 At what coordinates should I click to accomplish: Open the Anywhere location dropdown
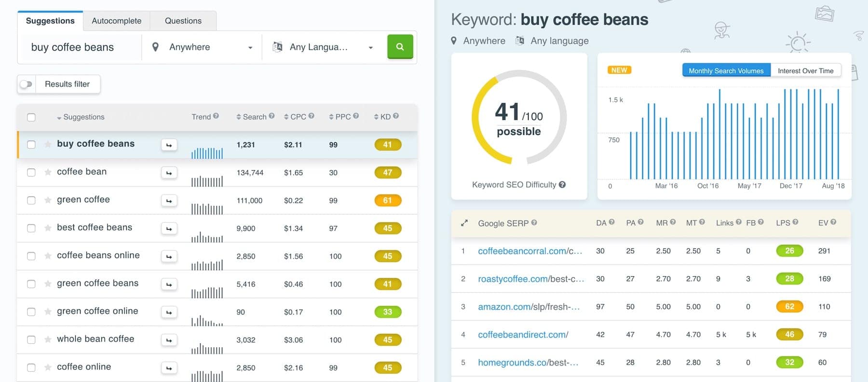(203, 47)
